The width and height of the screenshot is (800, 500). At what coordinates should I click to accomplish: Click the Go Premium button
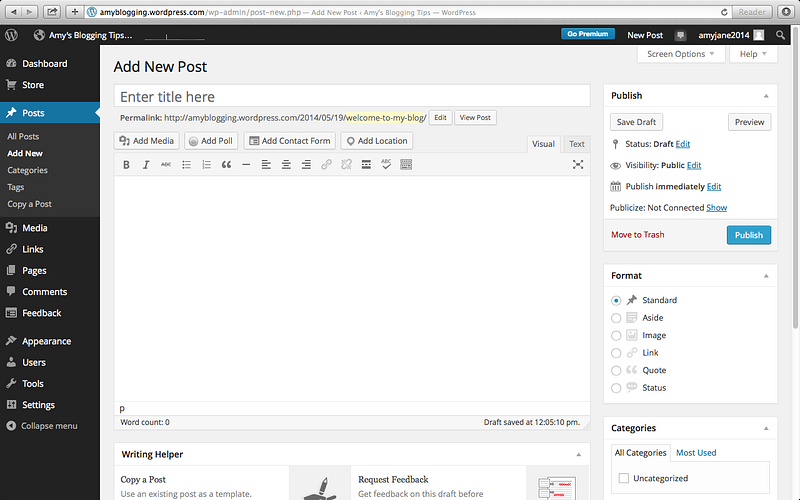pyautogui.click(x=588, y=34)
